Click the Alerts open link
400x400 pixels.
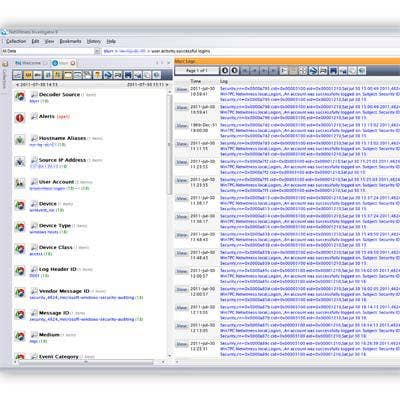click(63, 117)
